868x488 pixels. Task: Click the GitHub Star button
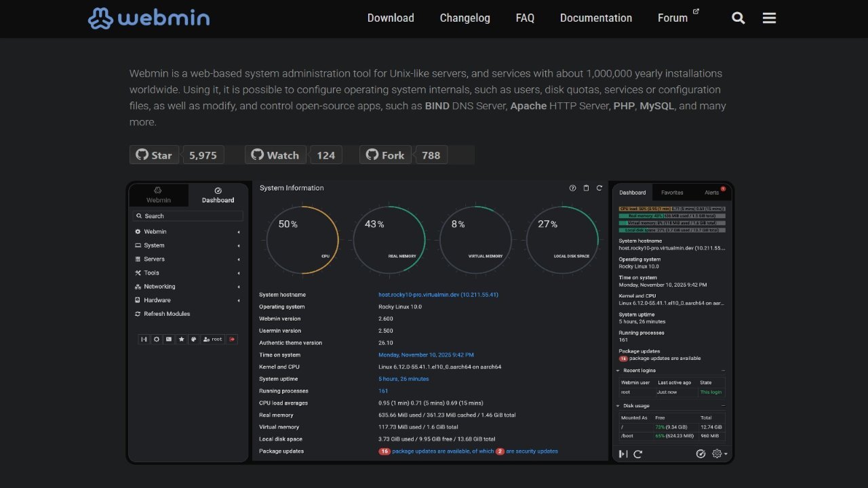(154, 155)
